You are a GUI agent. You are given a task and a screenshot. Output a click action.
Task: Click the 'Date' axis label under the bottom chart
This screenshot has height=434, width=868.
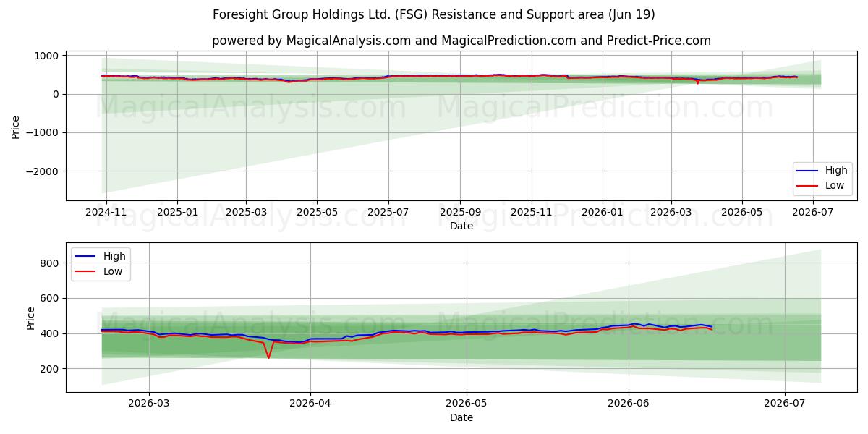461,418
